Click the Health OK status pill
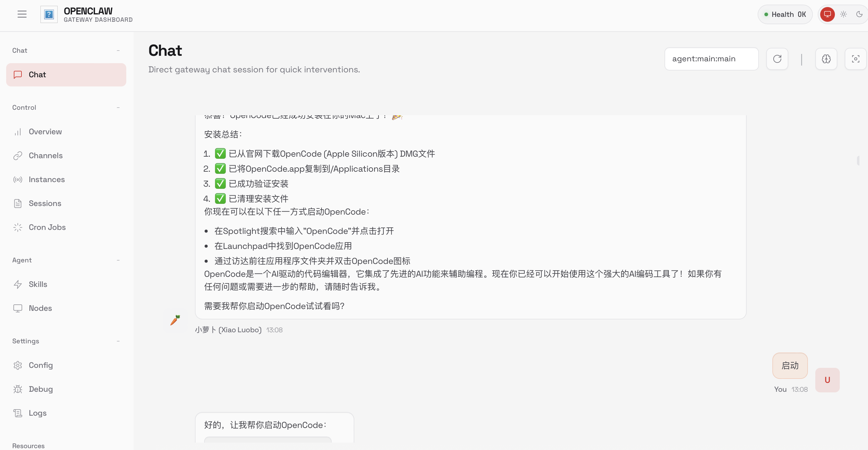This screenshot has width=868, height=450. click(x=785, y=14)
